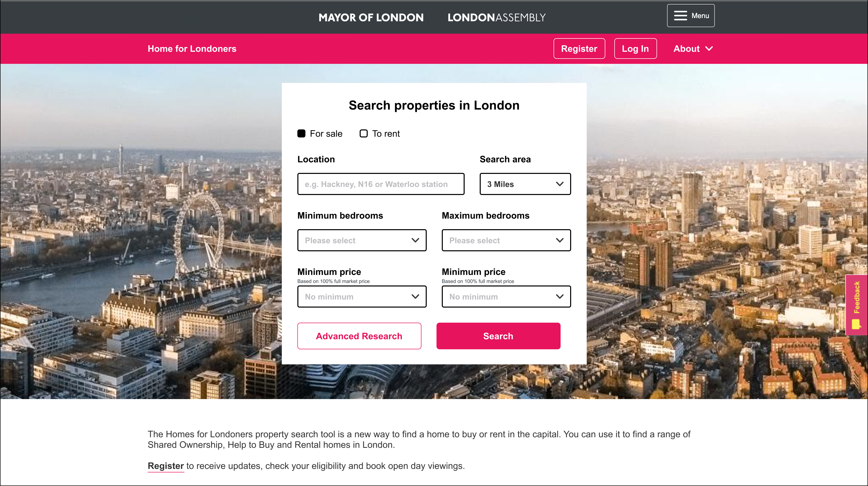Focus the Location text field

[x=381, y=184]
